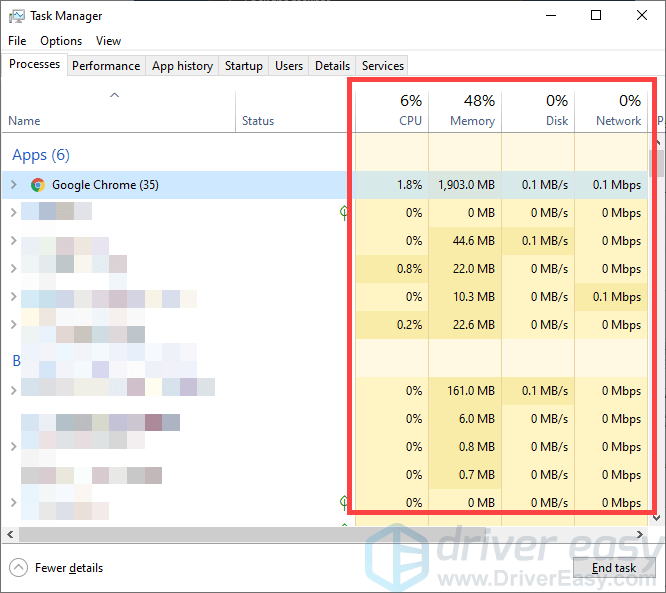Expand the Google Chrome (35) process group
Viewport: 666px width, 593px height.
[14, 185]
